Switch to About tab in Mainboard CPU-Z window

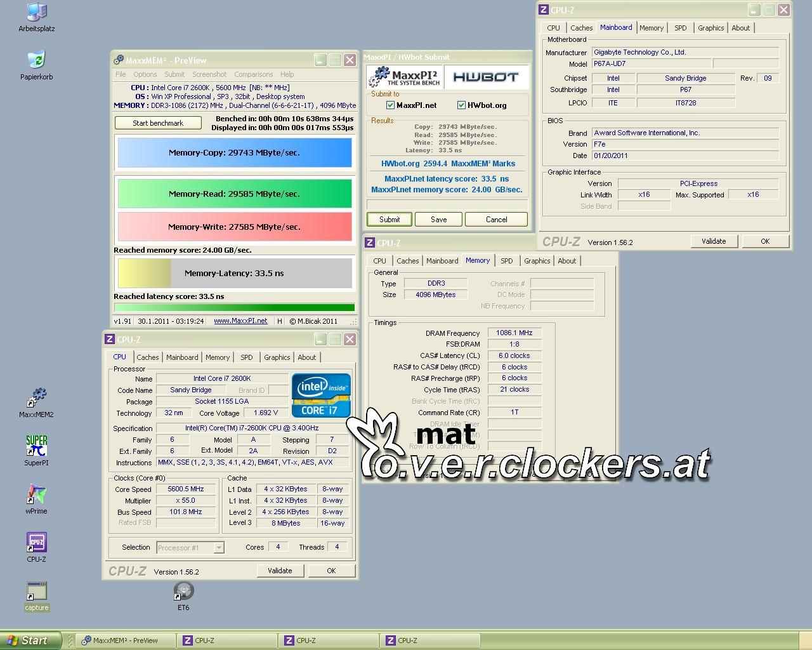pyautogui.click(x=741, y=28)
